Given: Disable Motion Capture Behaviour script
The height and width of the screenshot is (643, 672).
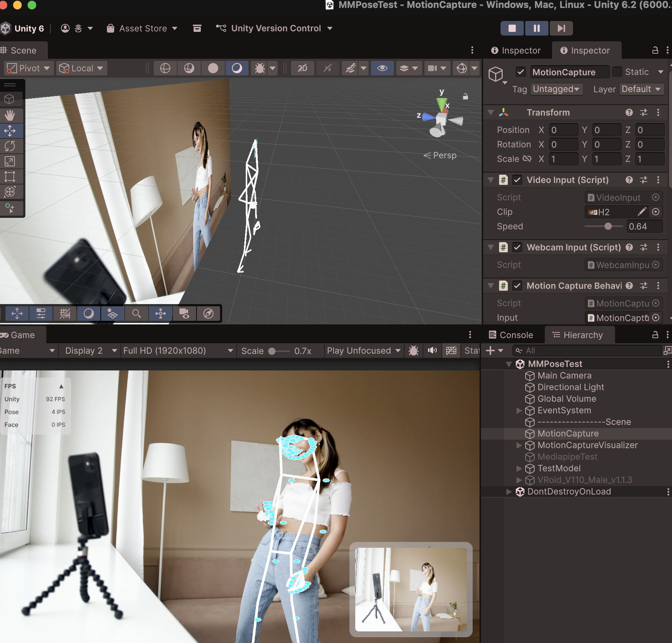Looking at the screenshot, I should click(x=517, y=286).
